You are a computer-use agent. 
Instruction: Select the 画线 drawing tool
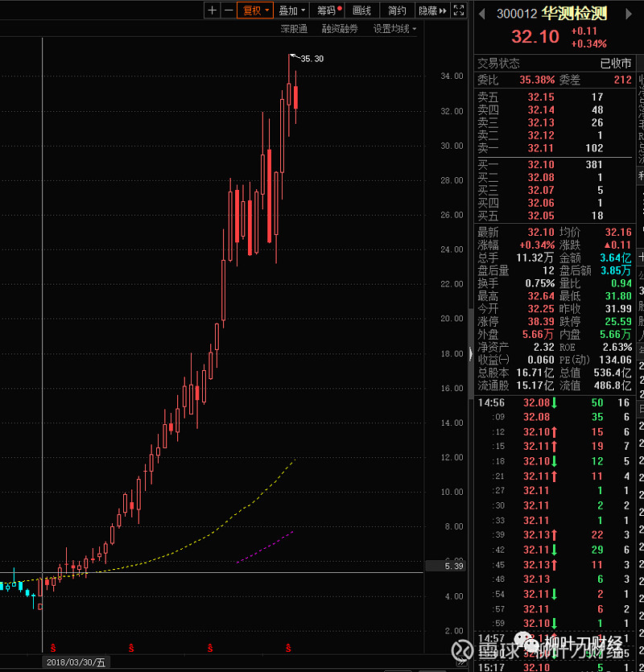click(x=362, y=10)
